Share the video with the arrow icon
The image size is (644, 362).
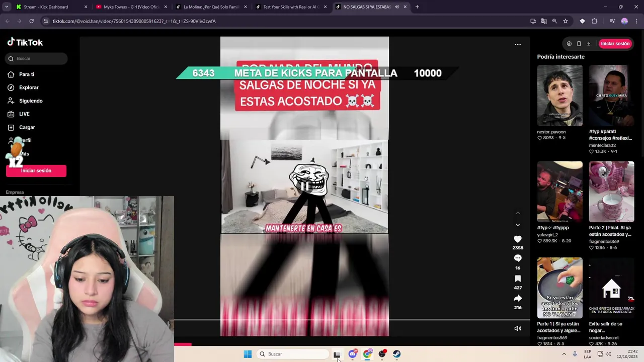pyautogui.click(x=518, y=298)
